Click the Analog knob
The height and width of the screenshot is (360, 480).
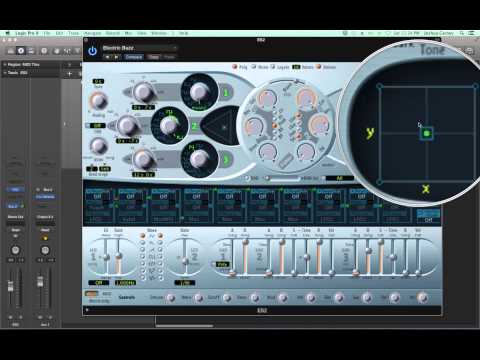[98, 101]
